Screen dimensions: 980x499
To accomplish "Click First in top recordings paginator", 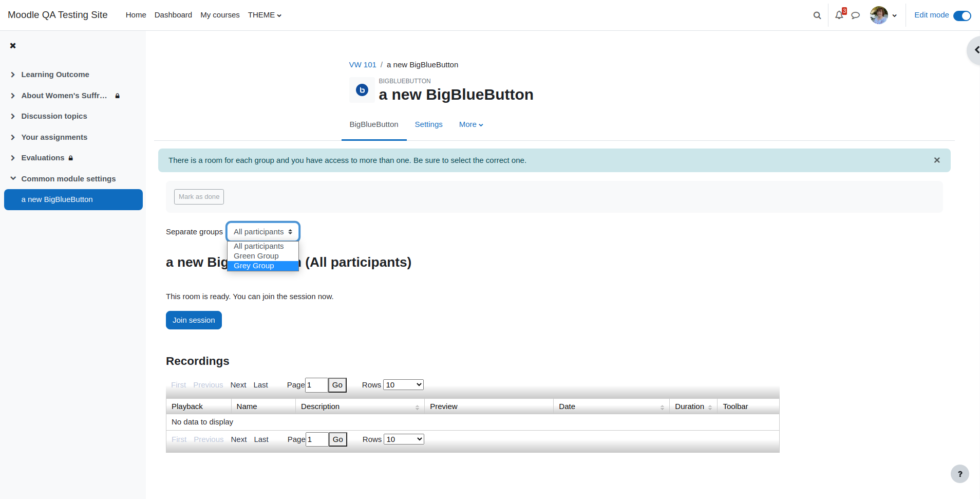I will [179, 385].
